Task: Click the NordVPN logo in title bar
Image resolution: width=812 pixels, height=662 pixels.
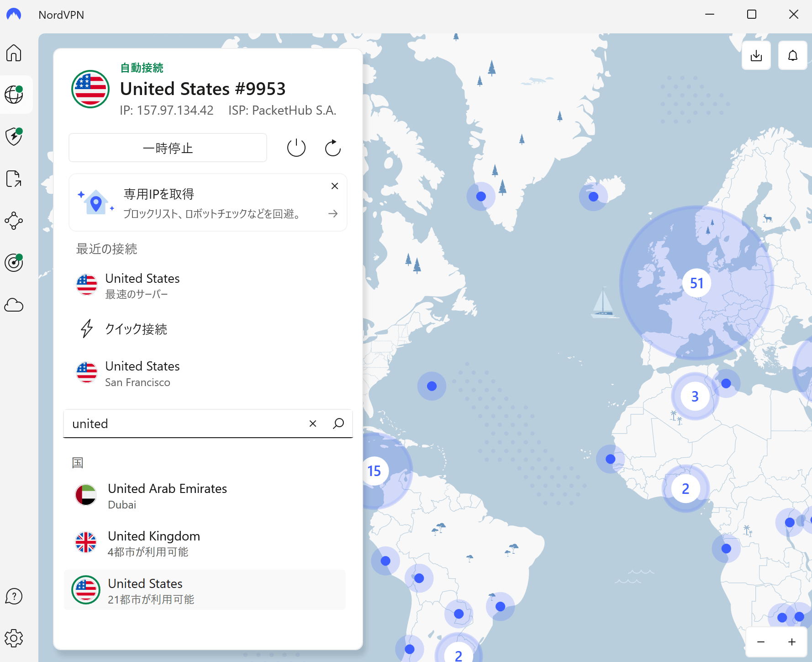Action: (x=14, y=15)
